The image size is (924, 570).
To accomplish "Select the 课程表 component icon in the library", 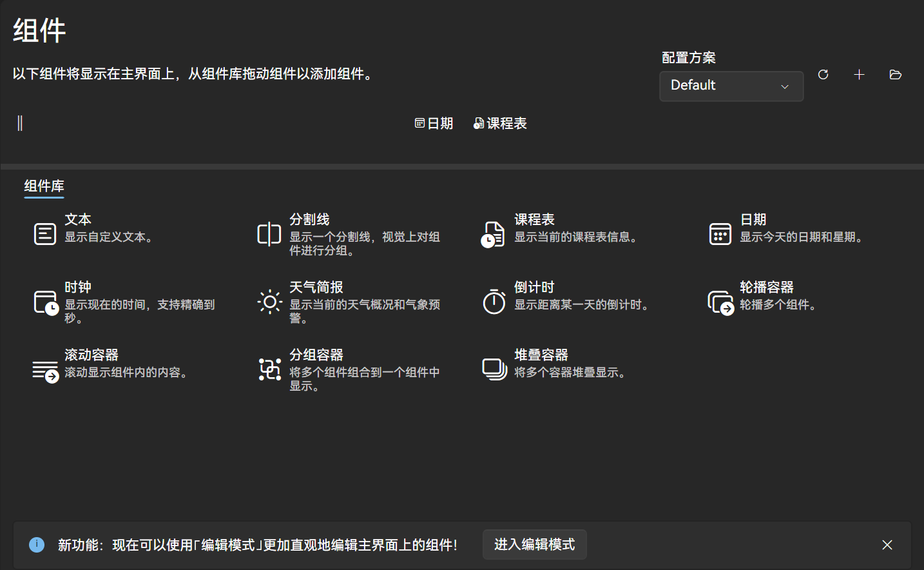I will click(494, 234).
